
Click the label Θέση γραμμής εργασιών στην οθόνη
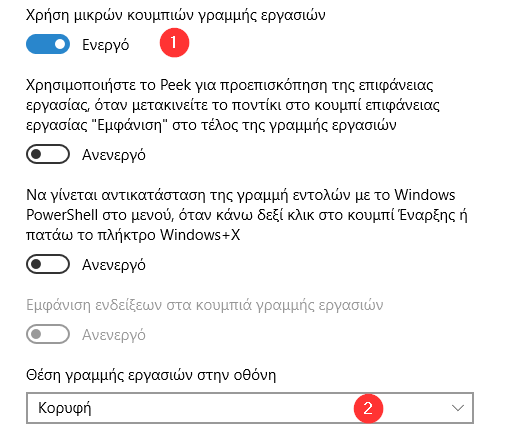pyautogui.click(x=151, y=375)
